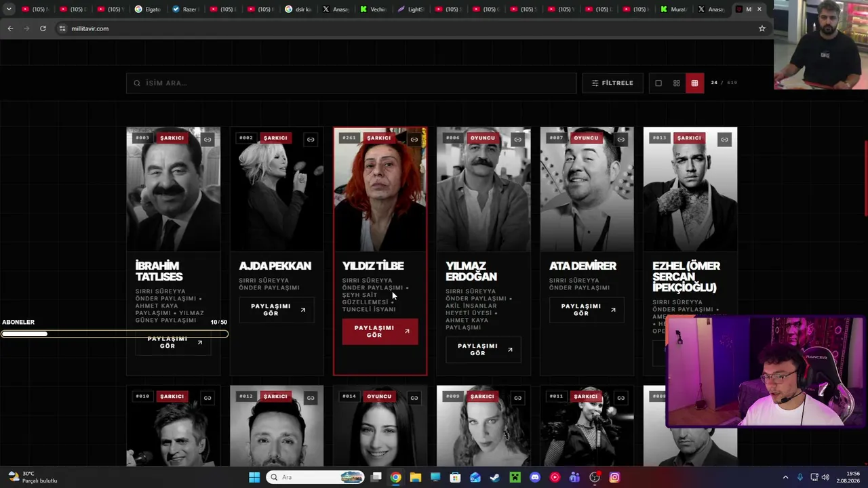Switch to the Murat browser tab
868x488 pixels.
tap(674, 9)
